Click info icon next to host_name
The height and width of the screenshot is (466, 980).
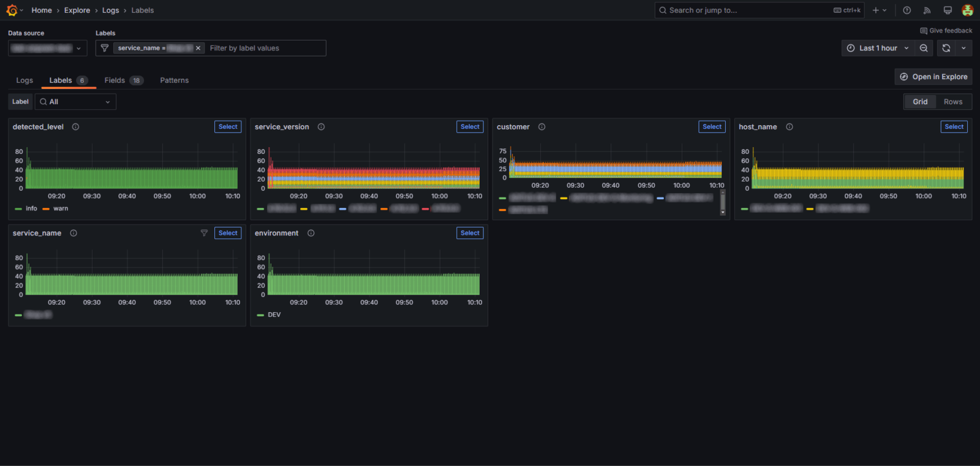tap(790, 127)
